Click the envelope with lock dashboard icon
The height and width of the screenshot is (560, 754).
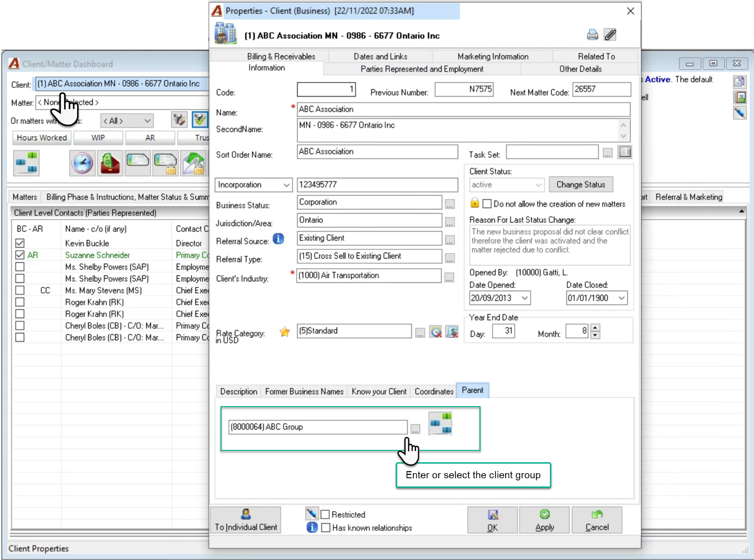point(194,163)
